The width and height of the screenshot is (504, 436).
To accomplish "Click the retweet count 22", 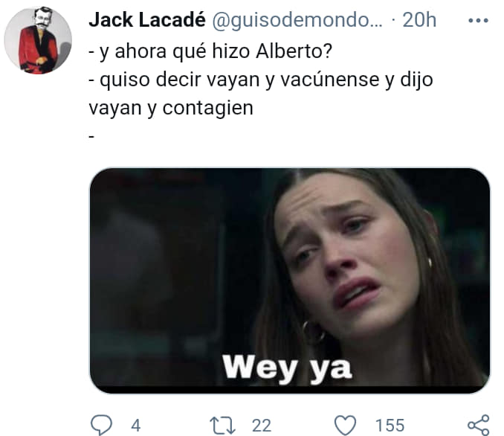I will 262,426.
